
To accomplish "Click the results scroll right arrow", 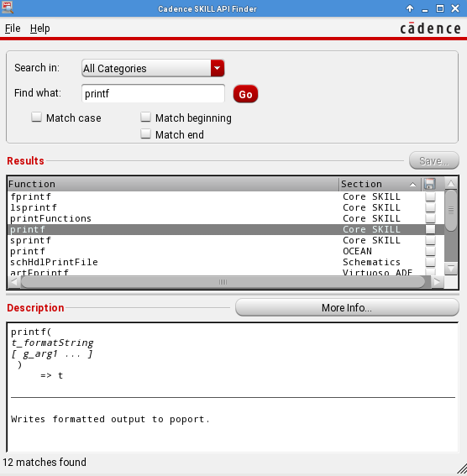I will click(437, 282).
